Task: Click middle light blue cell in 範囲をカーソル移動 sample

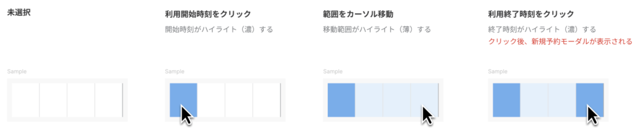Action: pyautogui.click(x=397, y=100)
